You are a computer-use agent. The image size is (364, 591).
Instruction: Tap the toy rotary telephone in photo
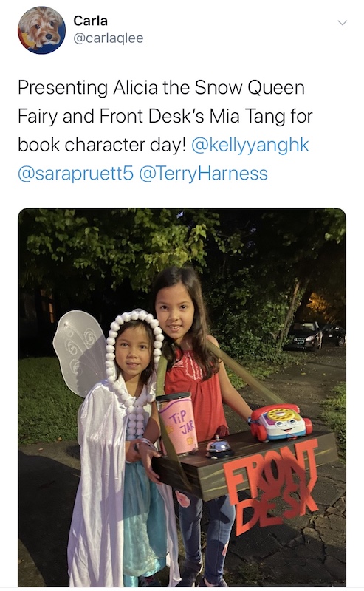(281, 421)
